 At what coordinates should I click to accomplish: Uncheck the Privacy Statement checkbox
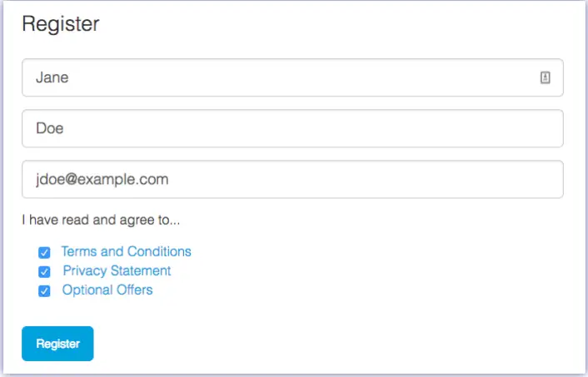[x=44, y=271]
